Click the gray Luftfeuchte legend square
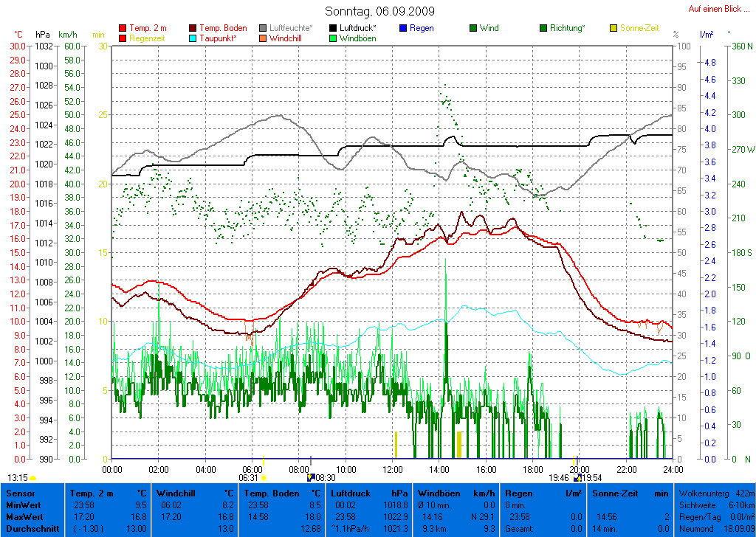Viewport: 756px width, 537px height. 263,29
